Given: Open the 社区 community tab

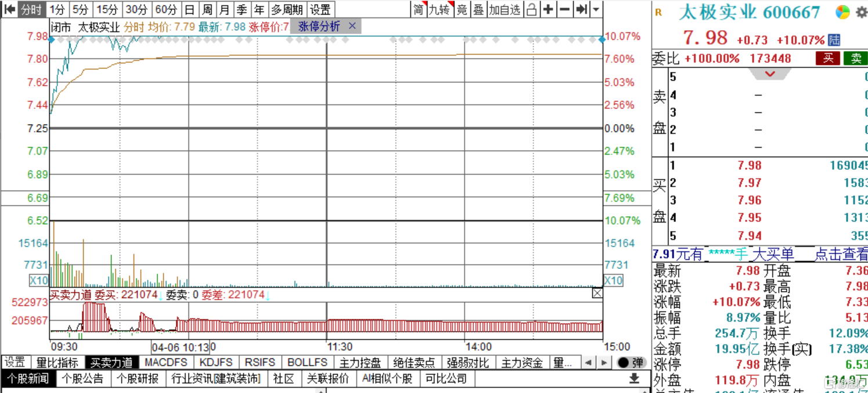Looking at the screenshot, I should pyautogui.click(x=284, y=379).
